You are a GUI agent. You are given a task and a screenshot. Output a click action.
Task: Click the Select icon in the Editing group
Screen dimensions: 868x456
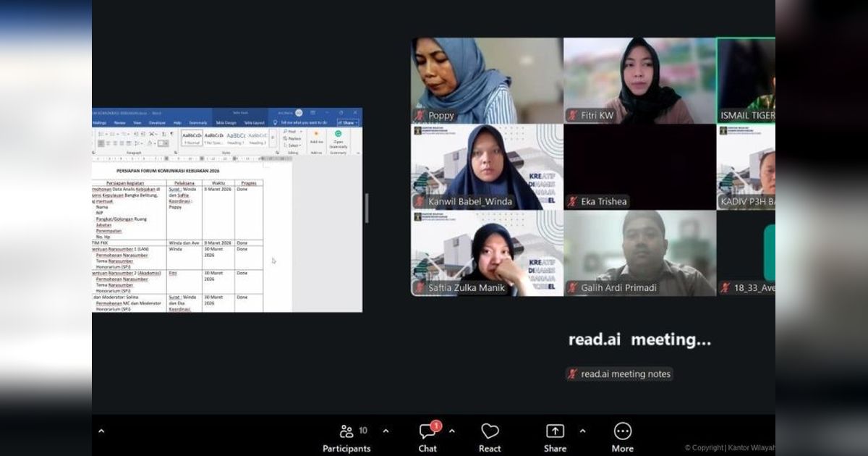[288, 145]
